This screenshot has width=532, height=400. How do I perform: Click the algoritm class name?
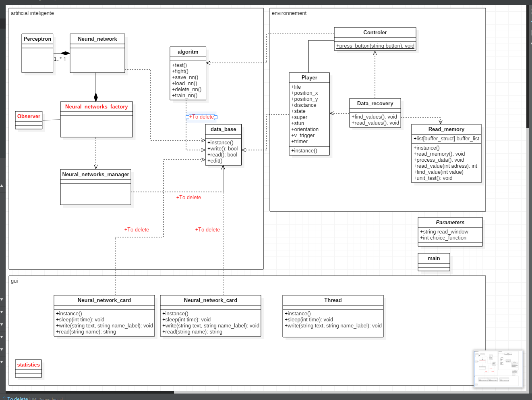[188, 52]
